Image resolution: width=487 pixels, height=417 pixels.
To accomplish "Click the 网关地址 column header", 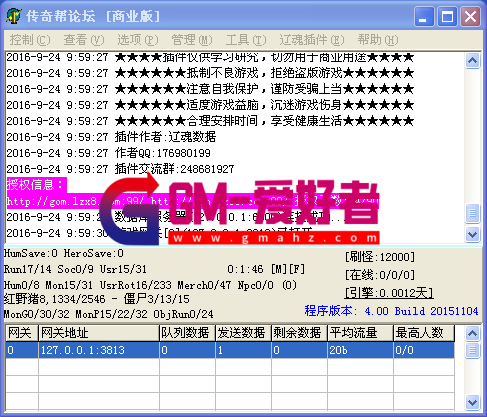I will coord(99,333).
